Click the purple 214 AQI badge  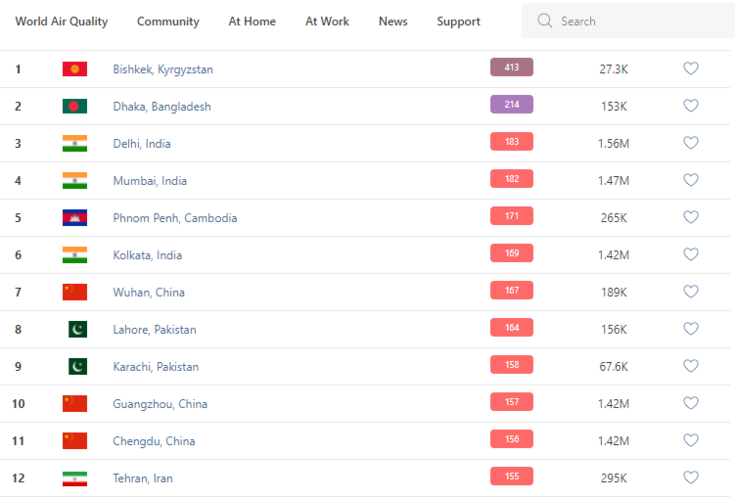pos(511,104)
